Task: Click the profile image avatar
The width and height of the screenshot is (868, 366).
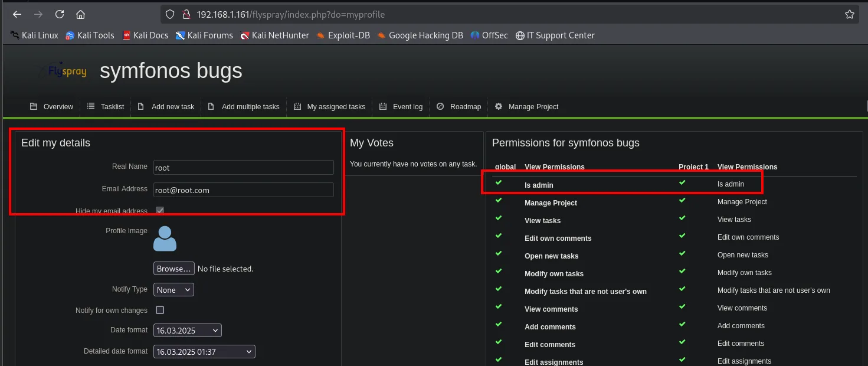Action: click(x=165, y=238)
